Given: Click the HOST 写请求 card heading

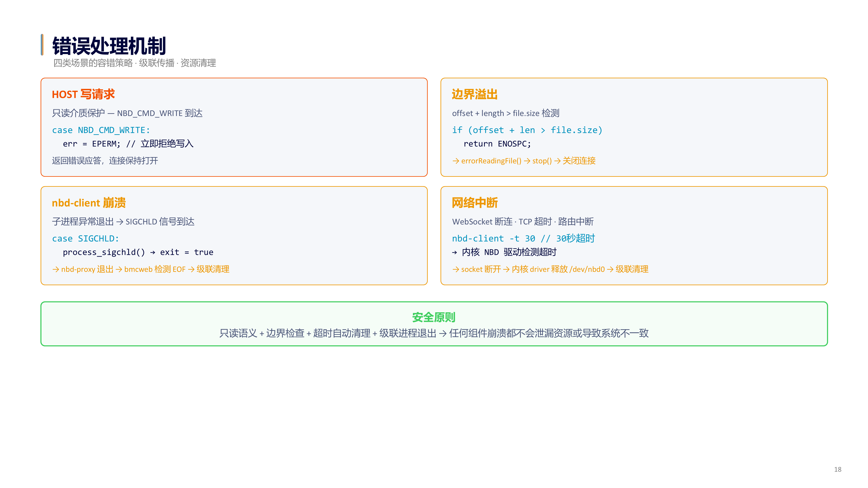Looking at the screenshot, I should click(83, 94).
